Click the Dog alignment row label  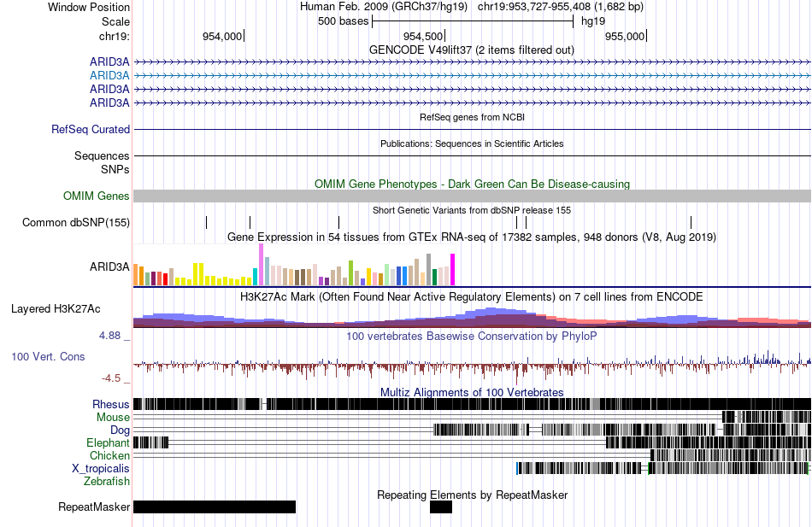pyautogui.click(x=121, y=430)
